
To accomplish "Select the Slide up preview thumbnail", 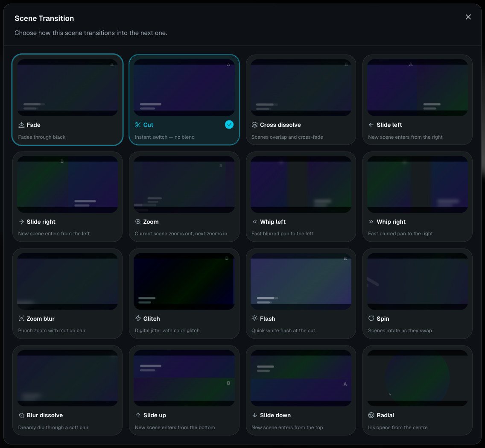I will pyautogui.click(x=184, y=378).
